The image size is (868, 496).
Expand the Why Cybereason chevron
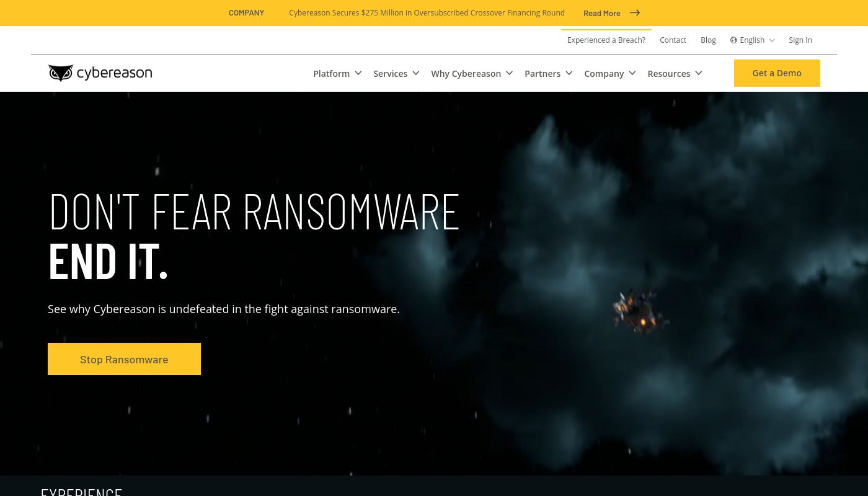pos(510,73)
